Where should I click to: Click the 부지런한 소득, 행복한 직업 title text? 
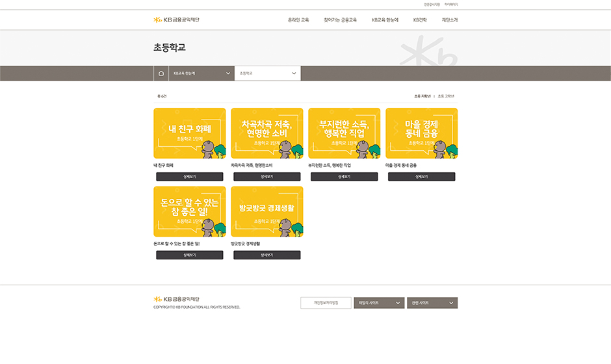click(330, 165)
